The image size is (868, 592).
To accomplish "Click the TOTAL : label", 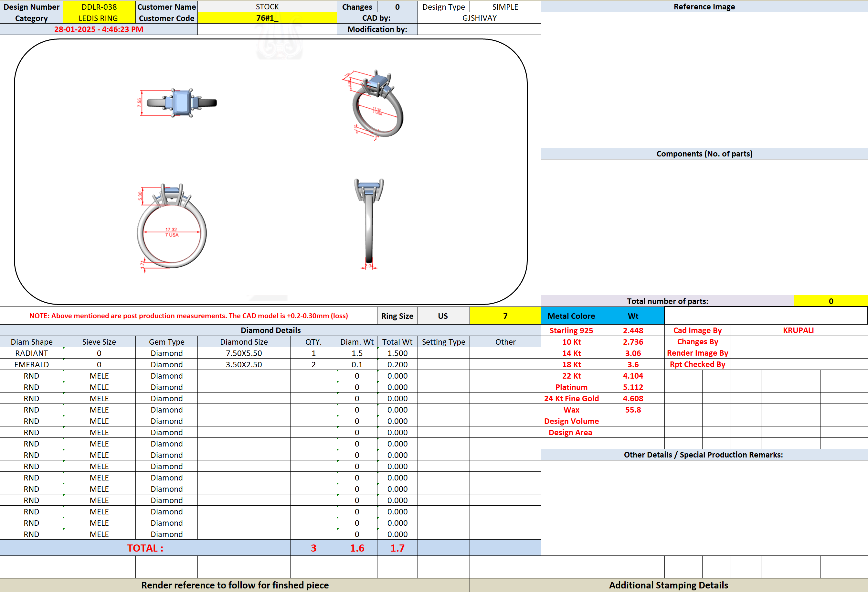I will [x=145, y=548].
